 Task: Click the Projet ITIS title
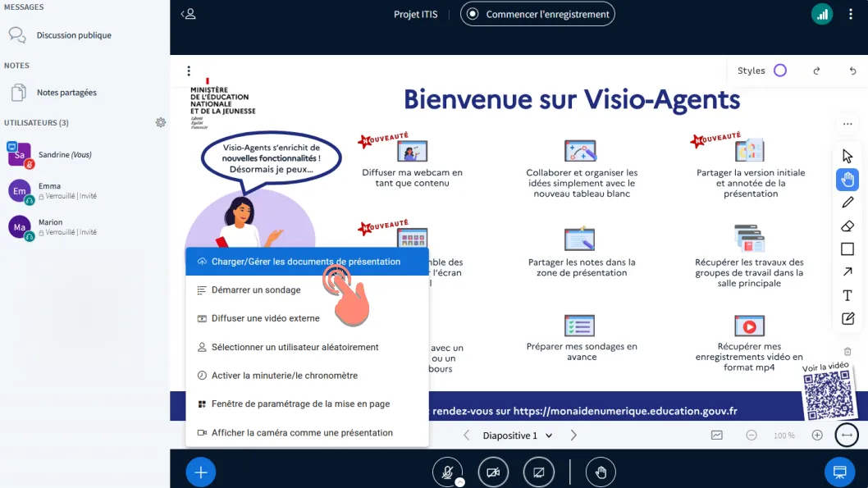pyautogui.click(x=416, y=15)
